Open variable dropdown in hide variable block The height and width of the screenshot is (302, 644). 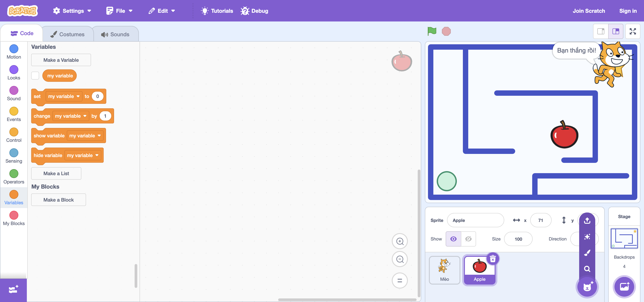pyautogui.click(x=83, y=155)
